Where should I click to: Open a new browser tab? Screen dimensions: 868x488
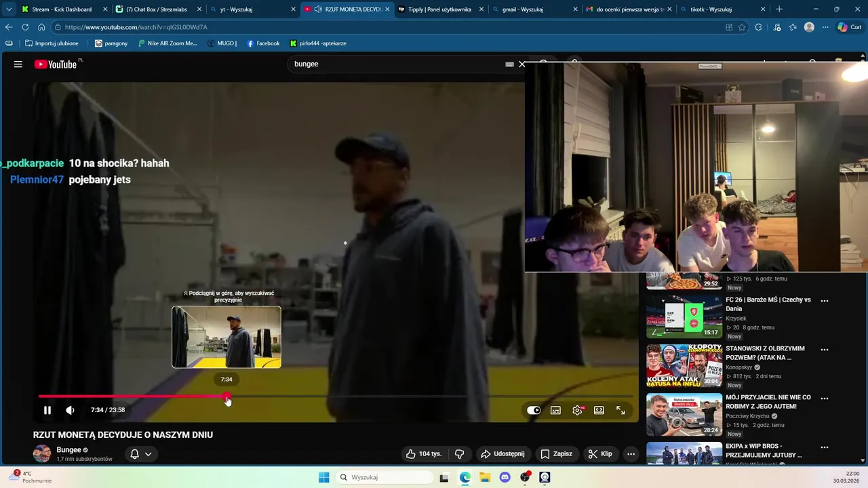[779, 9]
